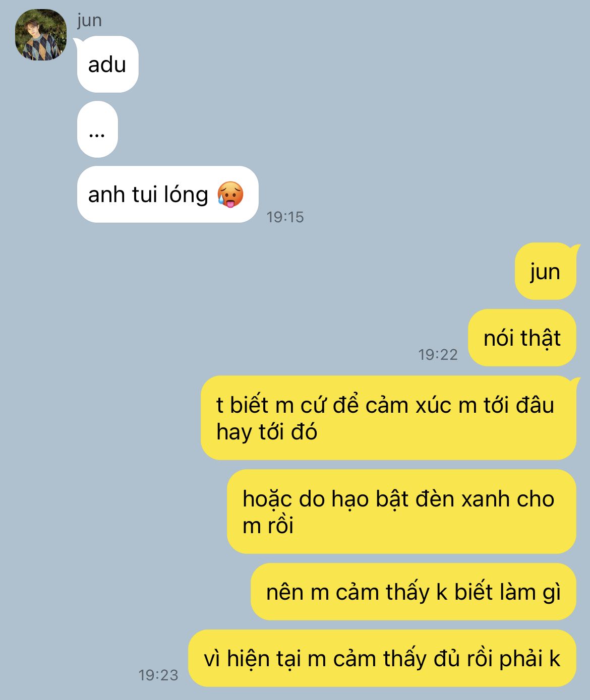Select the 'nói thật' sent bubble
The height and width of the screenshot is (700, 590).
(x=522, y=338)
